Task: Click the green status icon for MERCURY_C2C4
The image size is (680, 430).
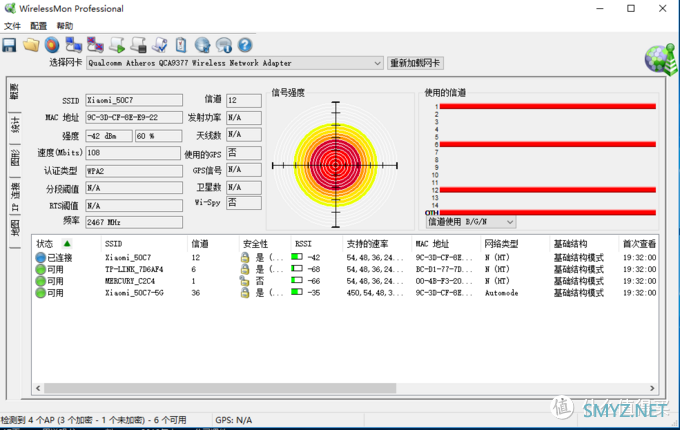Action: point(40,281)
